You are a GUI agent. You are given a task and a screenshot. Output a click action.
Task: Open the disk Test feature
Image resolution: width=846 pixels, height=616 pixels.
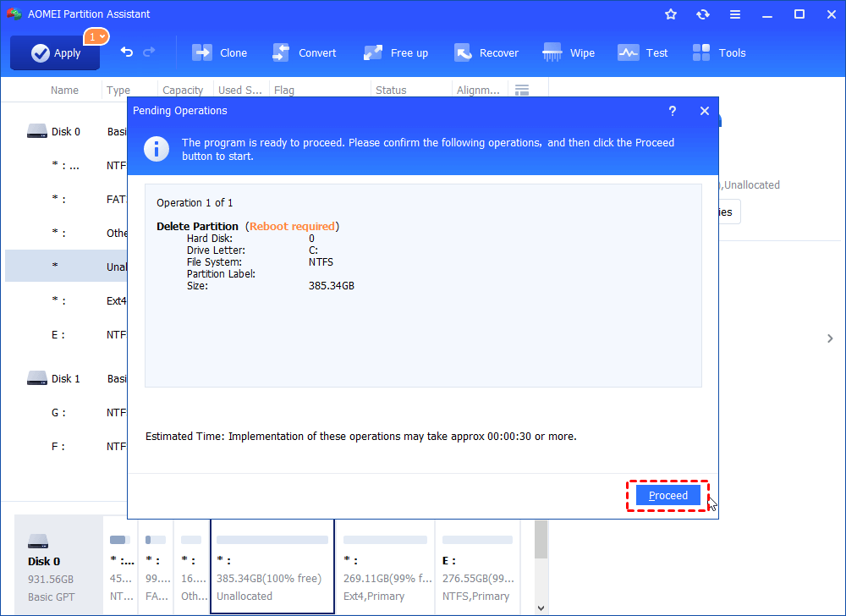click(643, 52)
